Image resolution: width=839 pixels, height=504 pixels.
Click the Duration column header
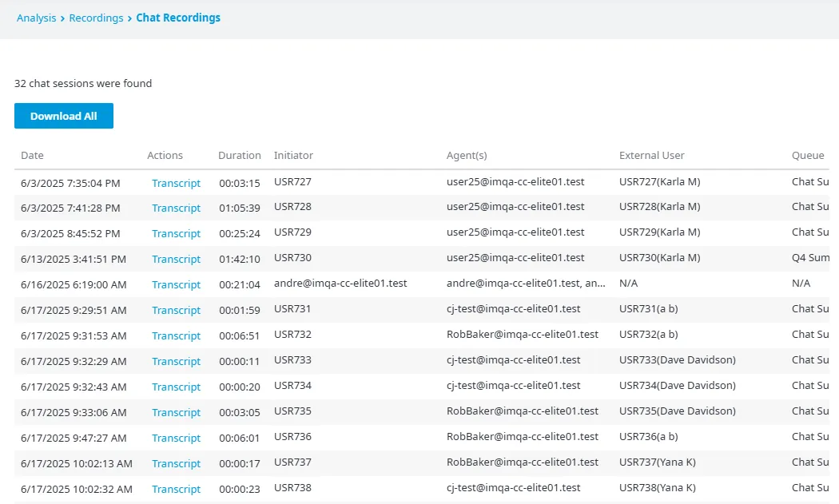click(x=240, y=155)
